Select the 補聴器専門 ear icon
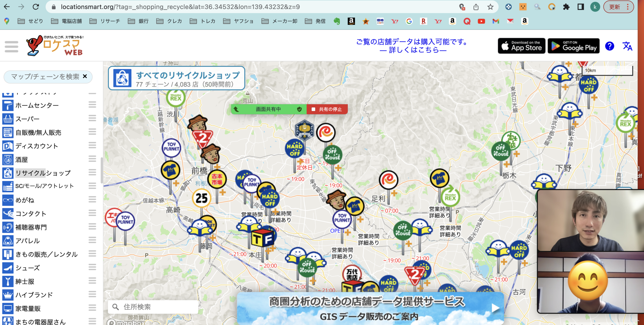Screen dimensions: 644x325 (x=8, y=227)
